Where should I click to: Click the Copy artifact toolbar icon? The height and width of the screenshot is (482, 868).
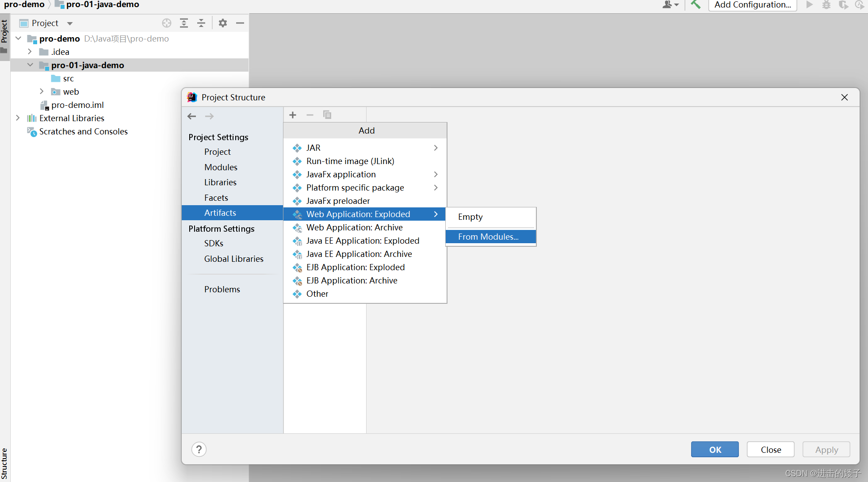[x=327, y=115]
